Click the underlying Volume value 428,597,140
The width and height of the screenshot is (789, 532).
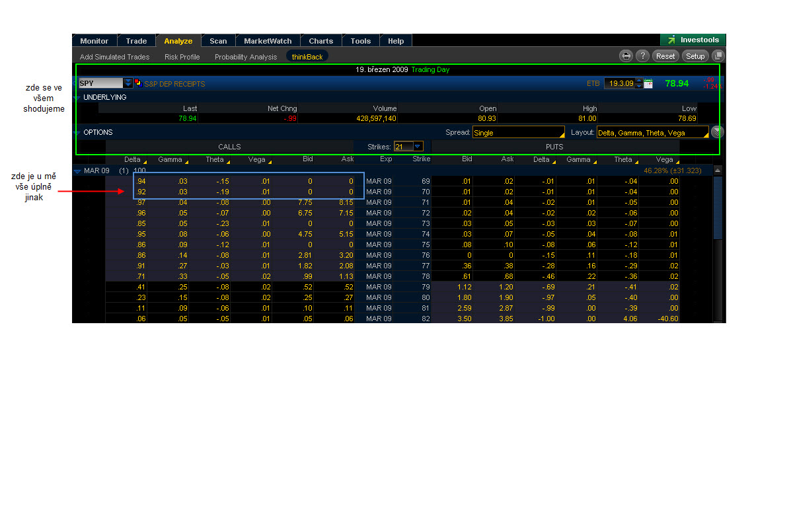pyautogui.click(x=377, y=119)
